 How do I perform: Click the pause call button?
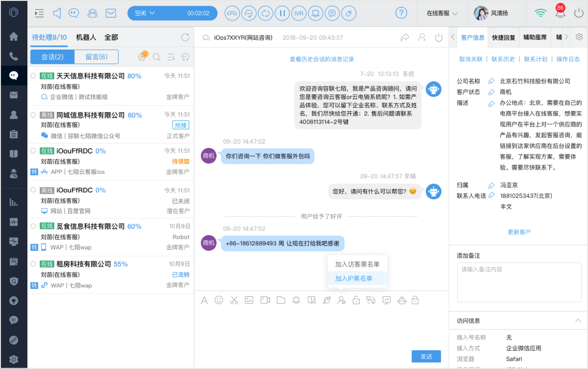(282, 13)
